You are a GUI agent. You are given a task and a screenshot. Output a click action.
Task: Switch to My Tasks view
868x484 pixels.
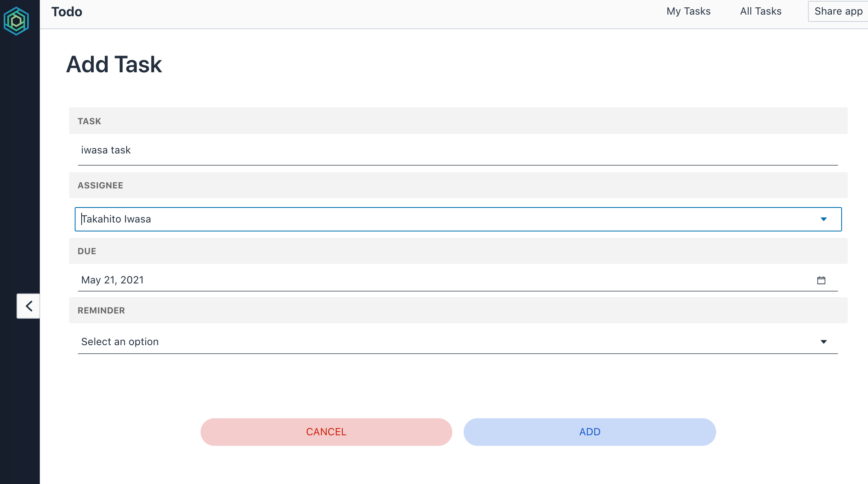coord(689,11)
